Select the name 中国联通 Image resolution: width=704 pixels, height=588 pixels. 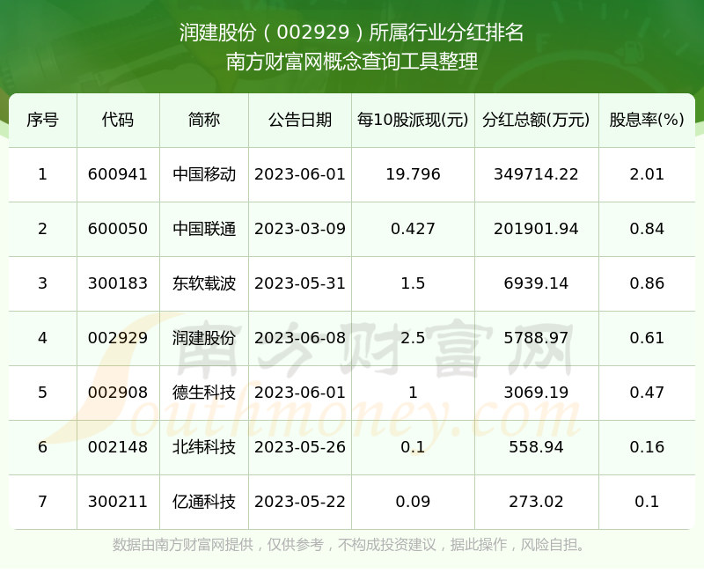tap(204, 229)
